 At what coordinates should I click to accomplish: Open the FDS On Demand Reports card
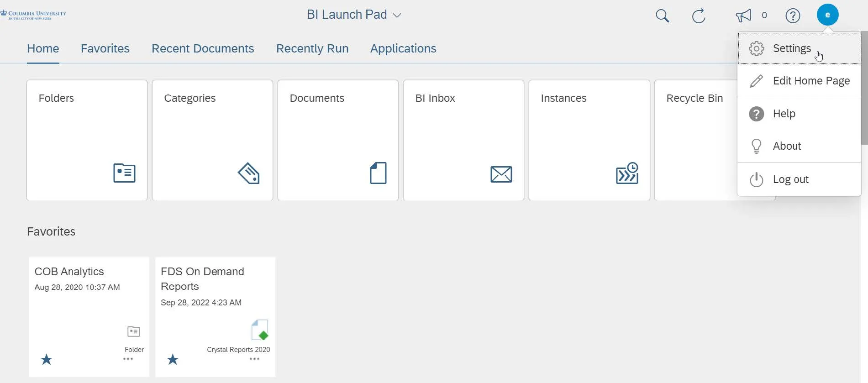215,317
